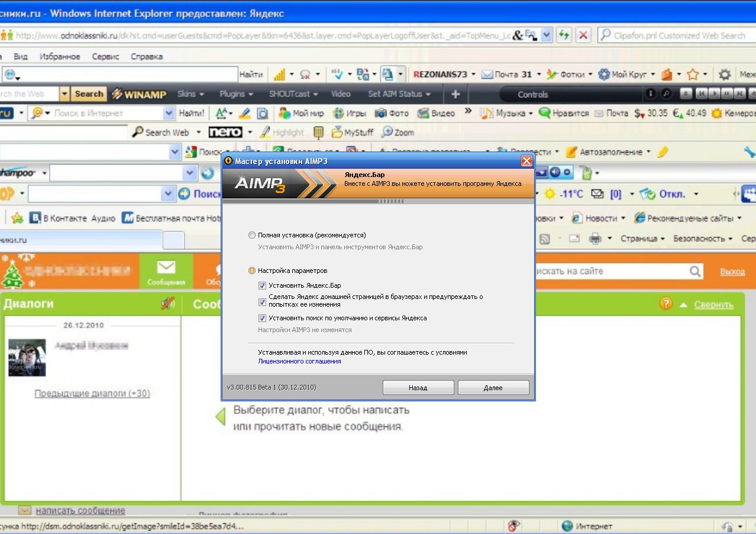Click Предыдущие диалоги (+30) link
Image resolution: width=756 pixels, height=534 pixels.
92,393
